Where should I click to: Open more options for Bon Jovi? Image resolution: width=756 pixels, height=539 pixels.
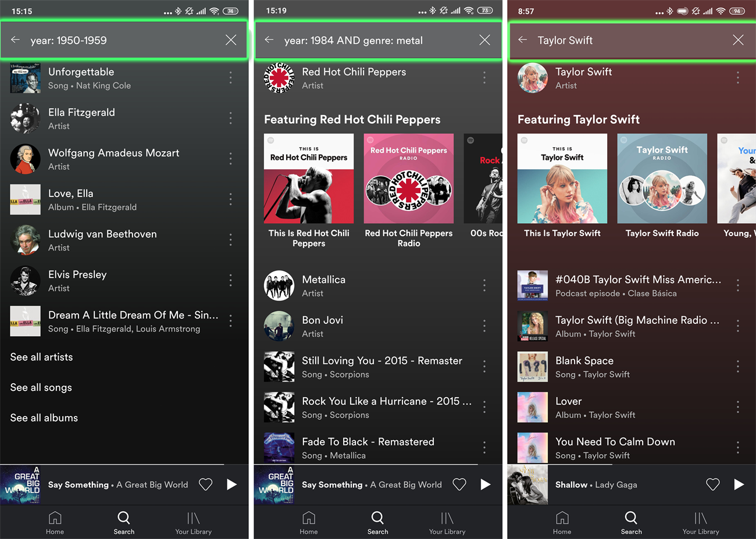pyautogui.click(x=484, y=326)
